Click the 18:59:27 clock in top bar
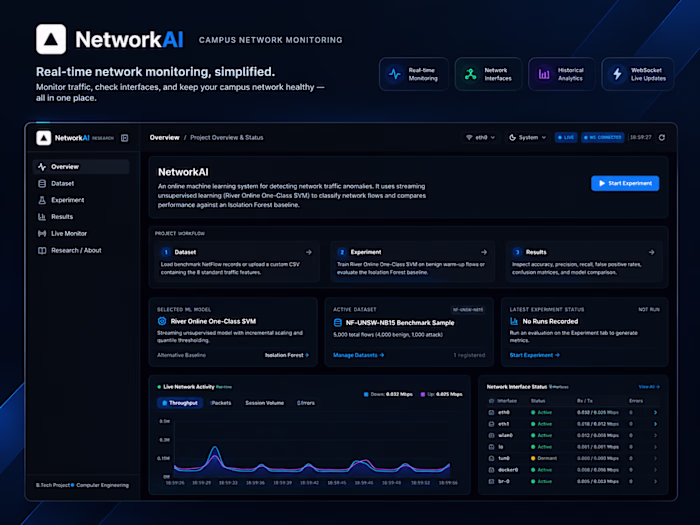This screenshot has width=700, height=525. (x=640, y=138)
